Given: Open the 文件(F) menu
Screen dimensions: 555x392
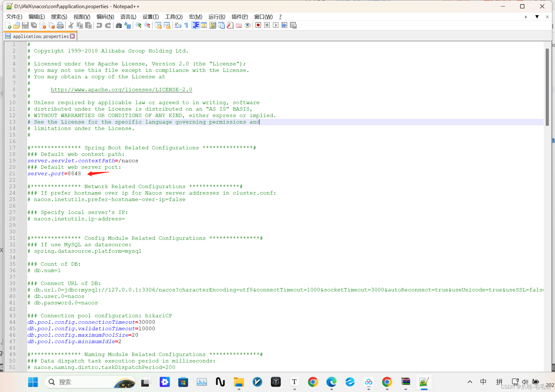Looking at the screenshot, I should [x=14, y=17].
